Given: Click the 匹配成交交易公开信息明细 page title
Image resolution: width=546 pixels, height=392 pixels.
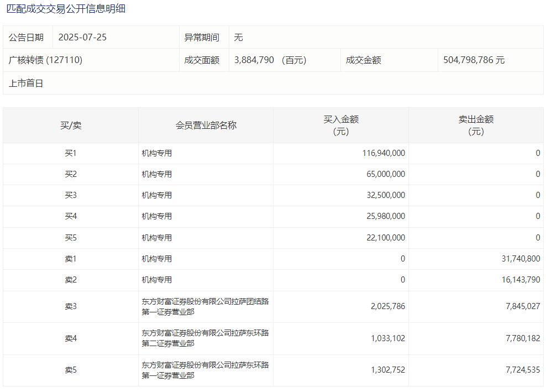Looking at the screenshot, I should (x=66, y=9).
